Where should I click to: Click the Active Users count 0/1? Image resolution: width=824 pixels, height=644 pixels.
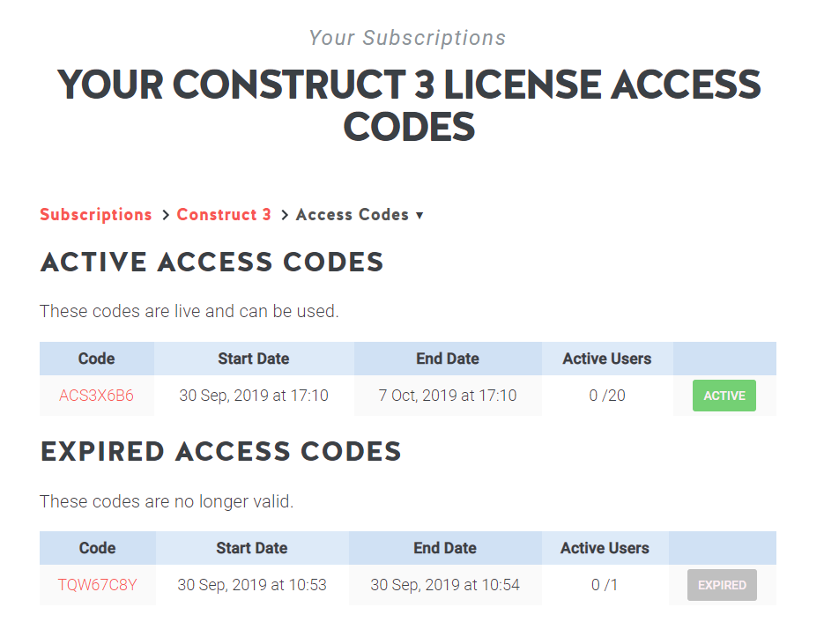tap(604, 584)
